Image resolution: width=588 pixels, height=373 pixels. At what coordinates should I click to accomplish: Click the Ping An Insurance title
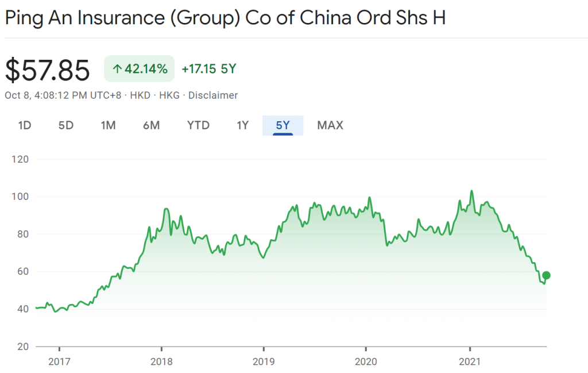click(225, 17)
